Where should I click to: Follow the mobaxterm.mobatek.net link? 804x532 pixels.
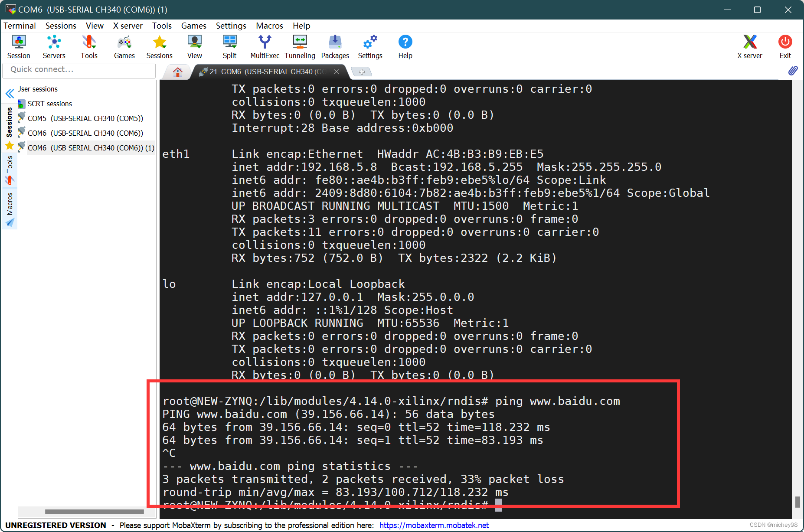[x=433, y=525]
